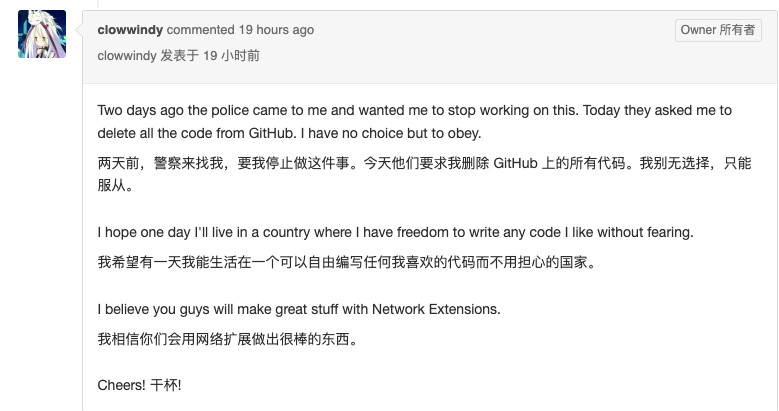Click the clowwindy avatar image
This screenshot has width=779, height=411.
42,34
